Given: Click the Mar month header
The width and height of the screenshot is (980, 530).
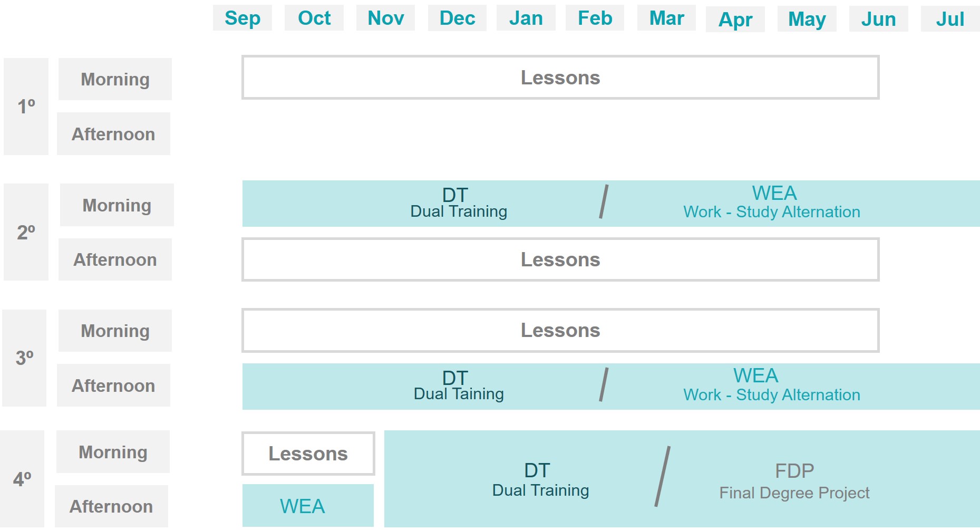Looking at the screenshot, I should coord(666,18).
